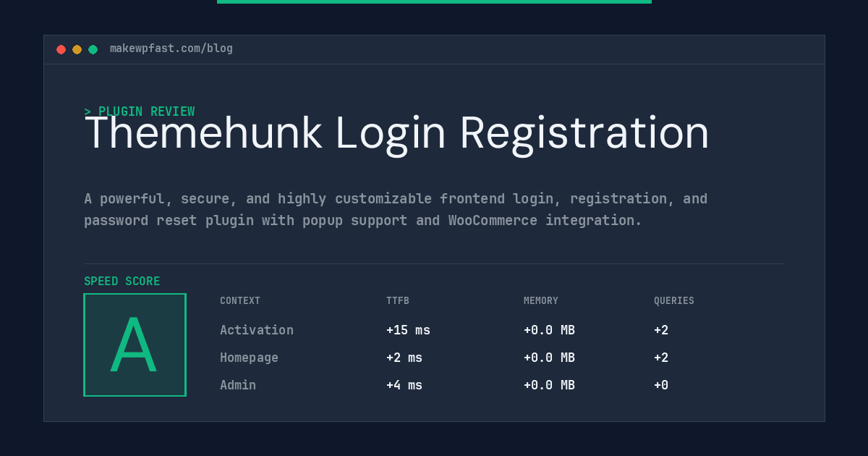The width and height of the screenshot is (868, 456).
Task: Click the Activation row queries value
Action: [x=661, y=330]
